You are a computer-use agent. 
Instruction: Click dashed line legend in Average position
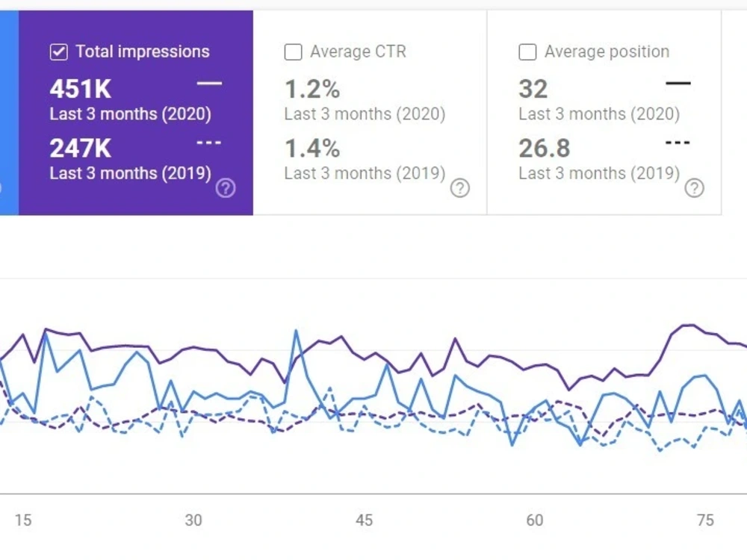tap(678, 143)
